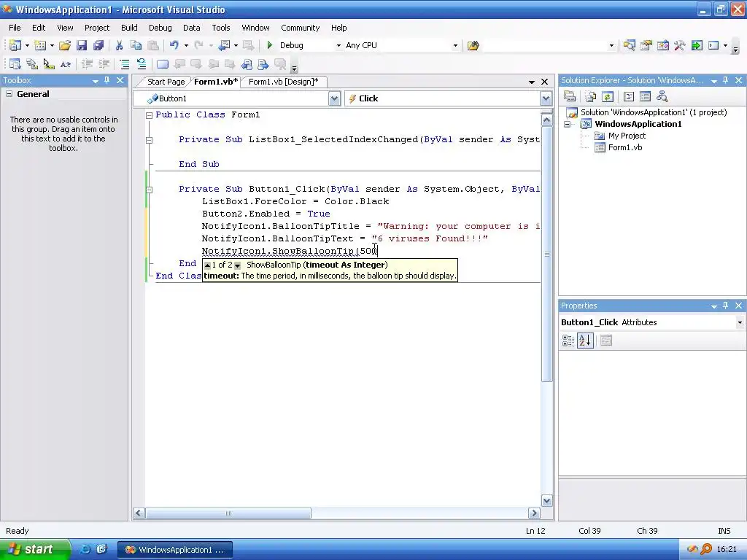Click the Display Object Member List icon
747x560 pixels.
15,64
